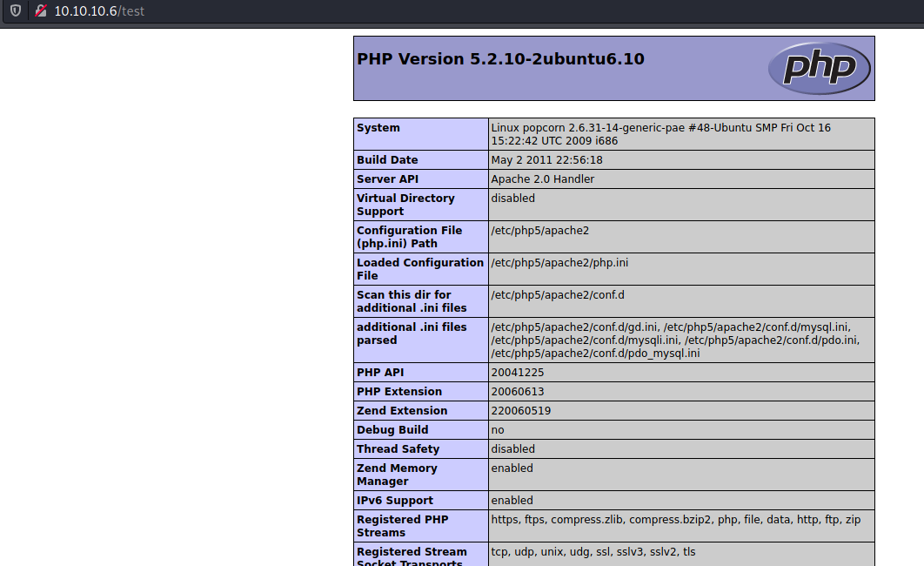
Task: Click the PHP Version 5.2.10-2ubuntu6.10 heading
Action: click(x=500, y=59)
